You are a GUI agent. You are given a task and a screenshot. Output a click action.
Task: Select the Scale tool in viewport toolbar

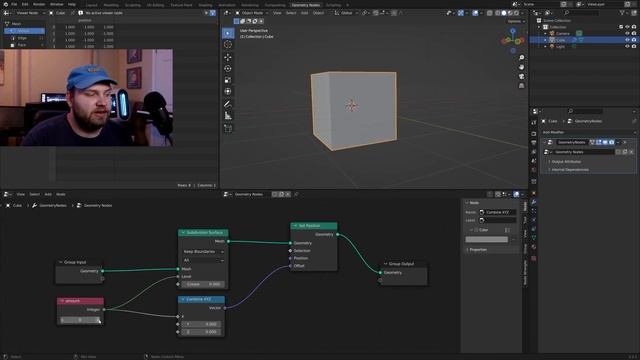click(x=228, y=80)
